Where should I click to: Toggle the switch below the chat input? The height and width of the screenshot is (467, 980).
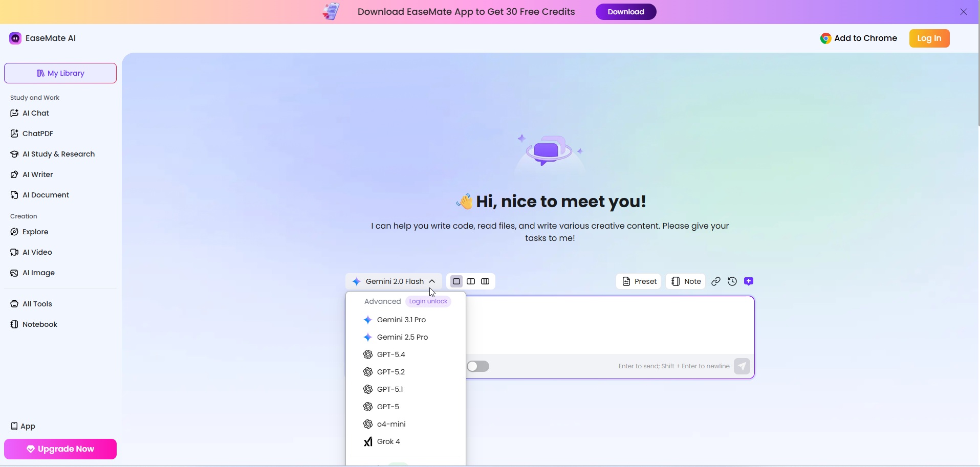[478, 366]
